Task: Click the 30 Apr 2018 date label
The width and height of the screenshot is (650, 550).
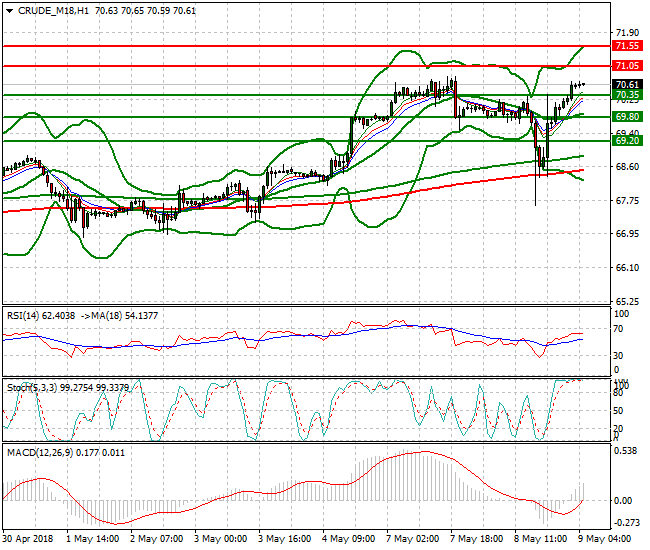Action: 27,539
